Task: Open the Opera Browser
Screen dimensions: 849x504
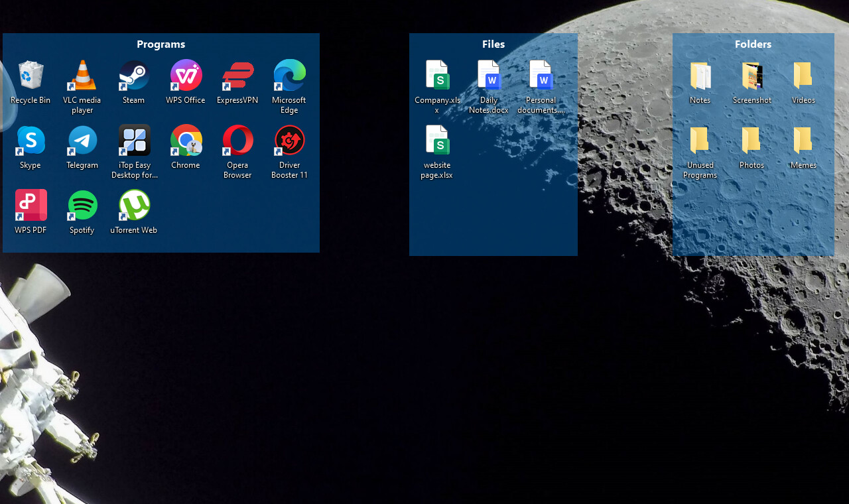Action: [237, 140]
